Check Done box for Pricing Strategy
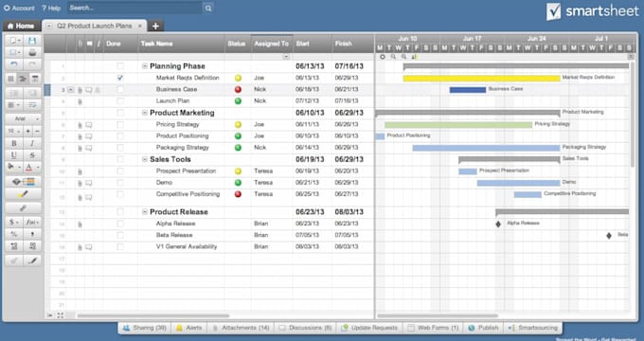 click(120, 124)
